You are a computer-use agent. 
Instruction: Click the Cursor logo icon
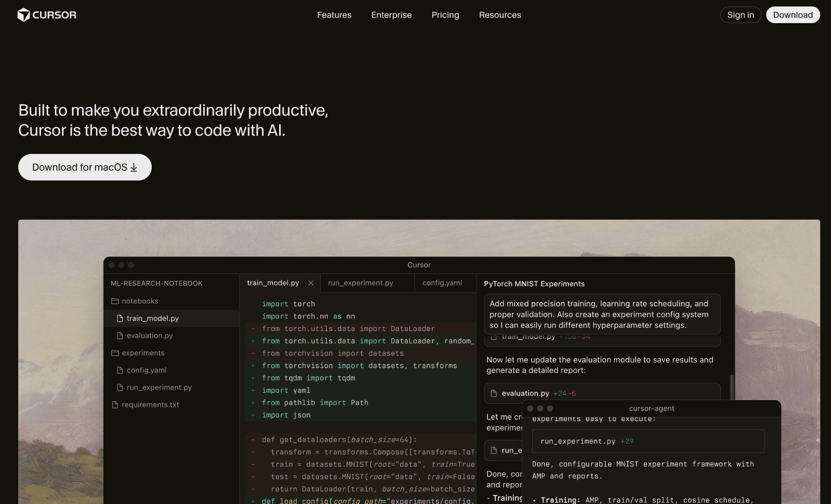pos(24,15)
